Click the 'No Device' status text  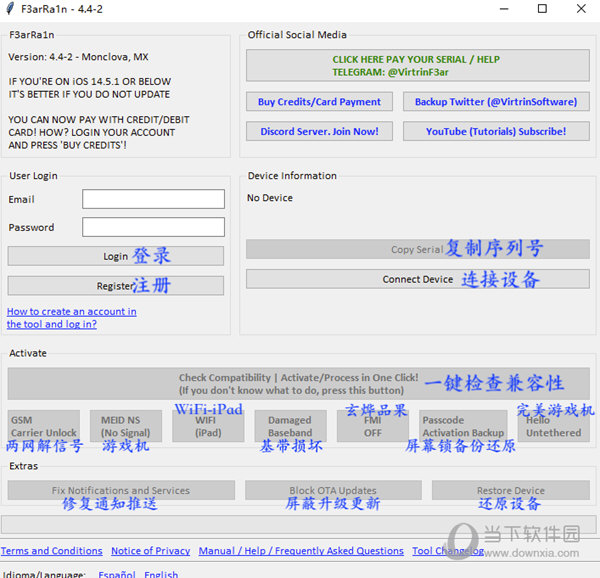tap(270, 198)
